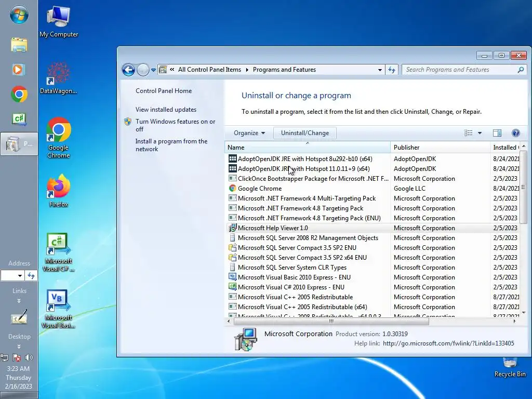This screenshot has height=399, width=532.
Task: Click the scroll right arrow of list
Action: point(515,321)
